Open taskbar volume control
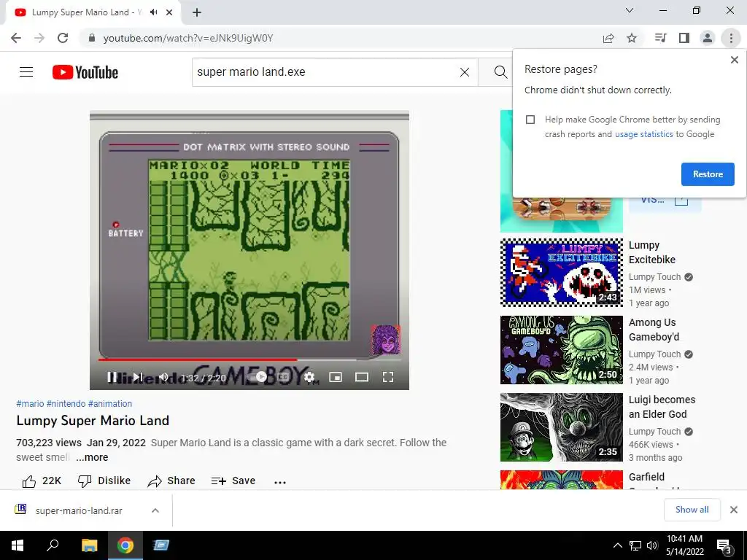The width and height of the screenshot is (747, 560). (x=652, y=545)
